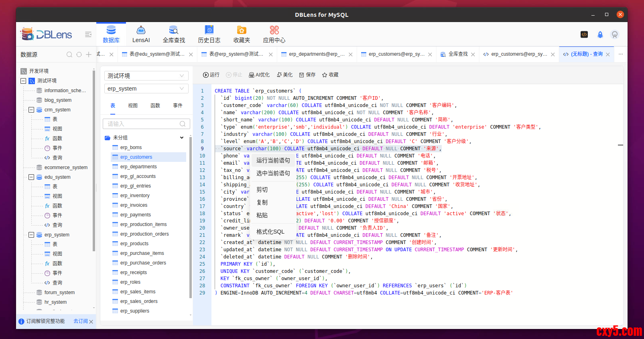The width and height of the screenshot is (644, 339).
Task: Collapse the 未分组 table group
Action: 181,138
